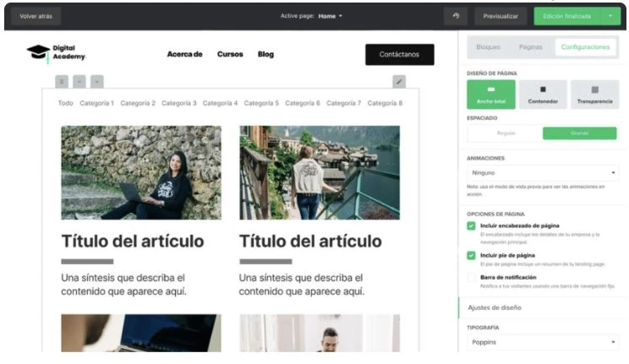The image size is (629, 364).
Task: Select the Contenedor page layout
Action: point(543,95)
